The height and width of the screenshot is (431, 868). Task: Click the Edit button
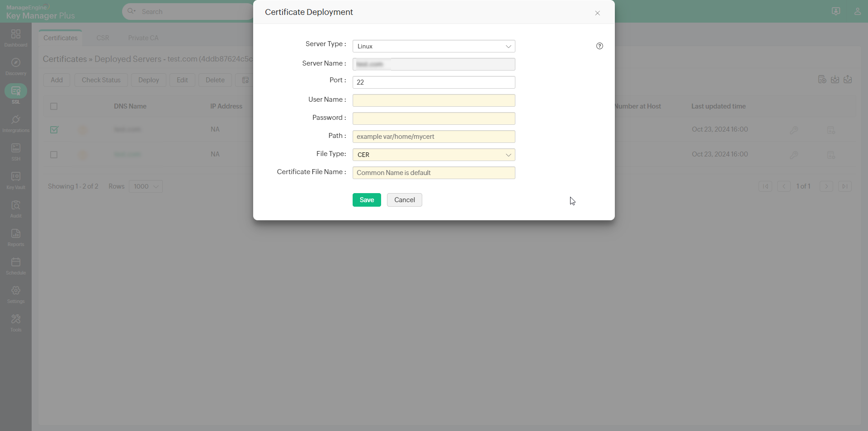[182, 80]
